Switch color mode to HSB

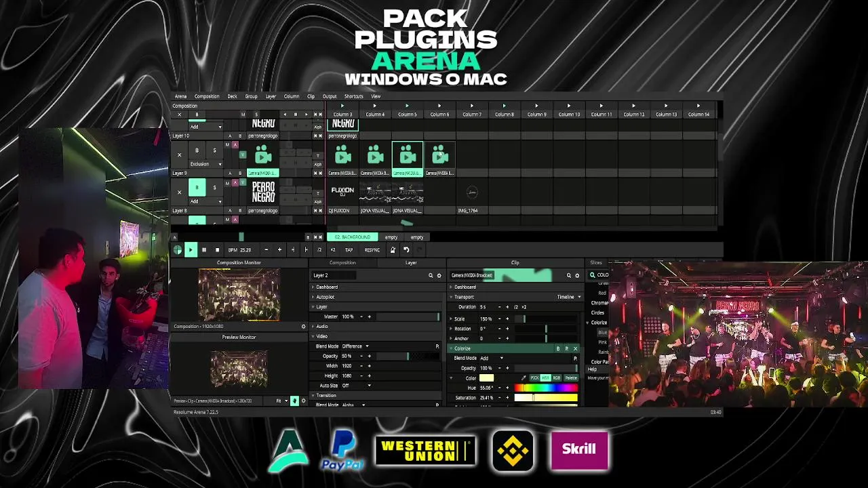545,378
